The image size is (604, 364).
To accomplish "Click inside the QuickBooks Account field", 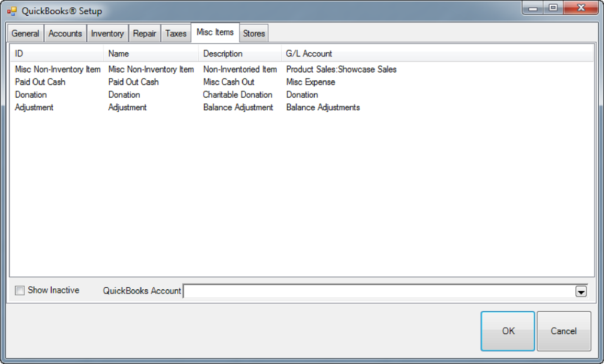I will click(x=378, y=291).
